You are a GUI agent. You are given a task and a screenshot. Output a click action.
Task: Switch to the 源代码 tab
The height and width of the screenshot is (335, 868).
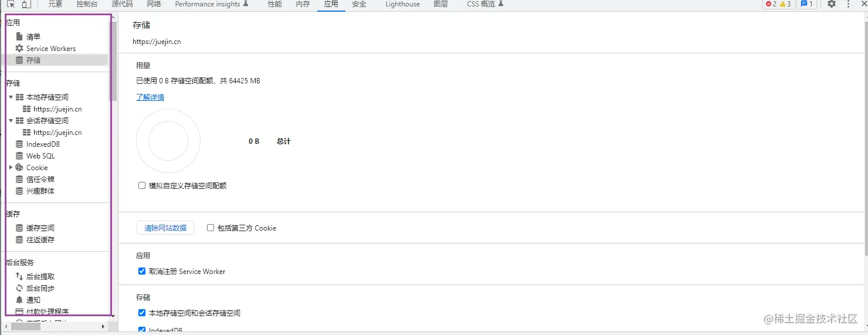122,4
